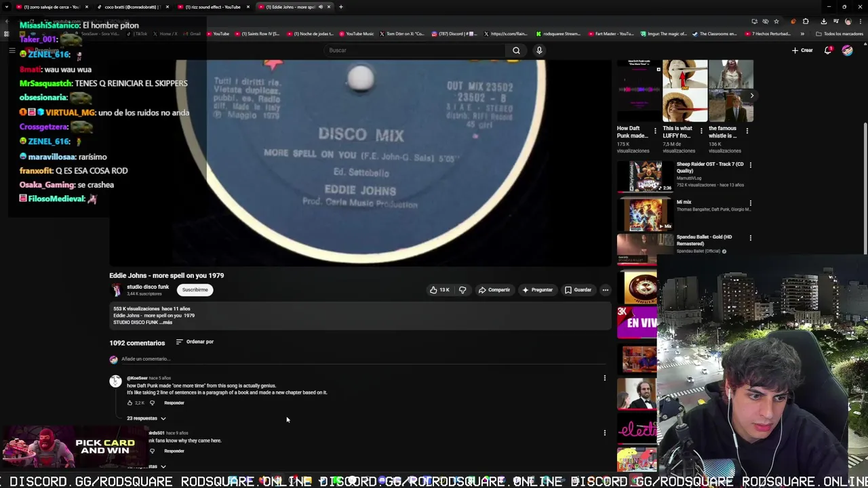This screenshot has height=488, width=868.
Task: Open the browser downloads icon
Action: coord(824,21)
